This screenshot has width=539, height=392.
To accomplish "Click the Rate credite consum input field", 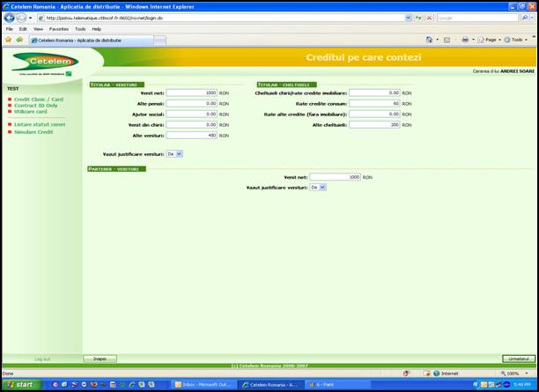I will [374, 103].
